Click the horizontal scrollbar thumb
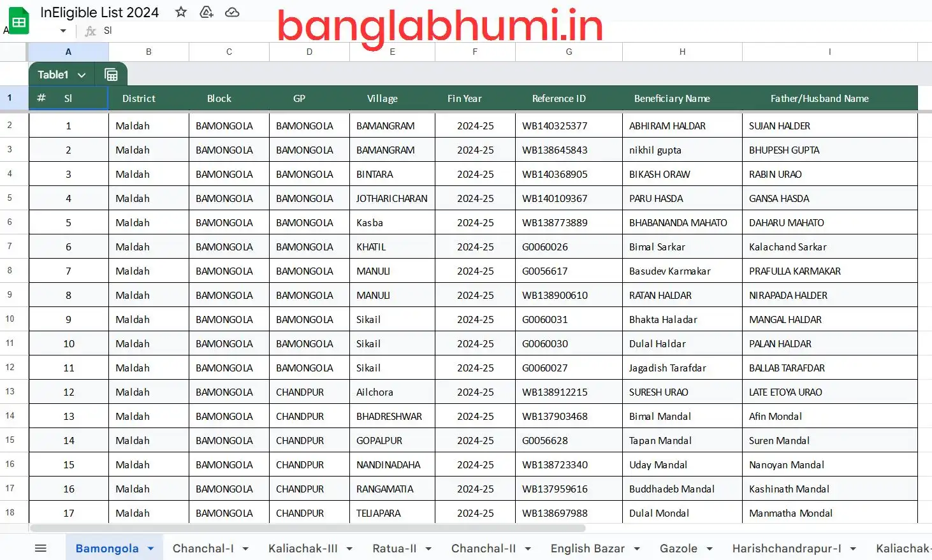 [308, 528]
